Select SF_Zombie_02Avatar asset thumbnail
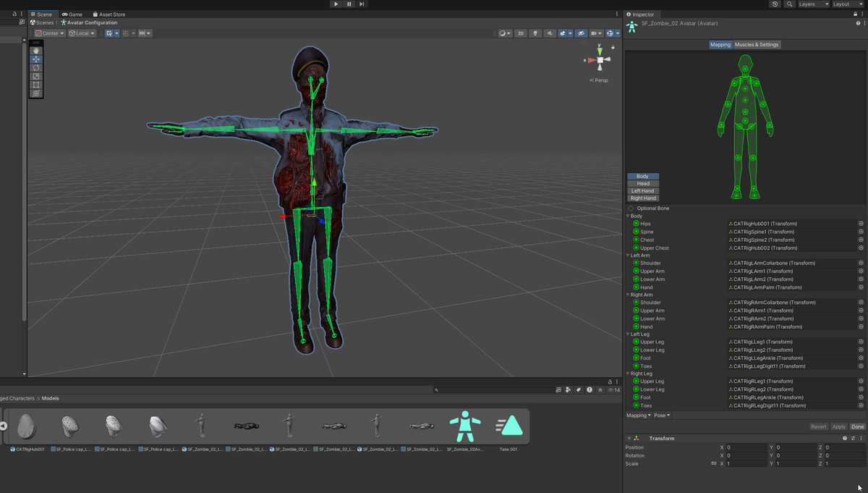868x493 pixels. pyautogui.click(x=464, y=426)
